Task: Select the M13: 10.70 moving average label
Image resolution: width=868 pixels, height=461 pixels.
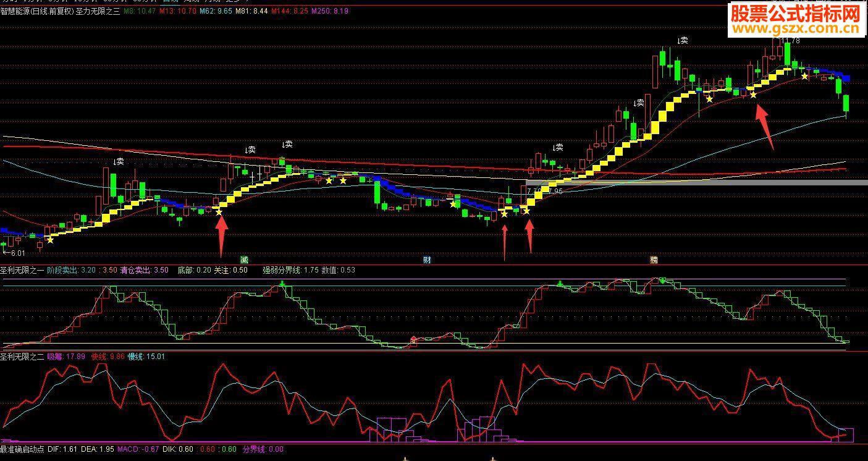Action: (x=178, y=11)
